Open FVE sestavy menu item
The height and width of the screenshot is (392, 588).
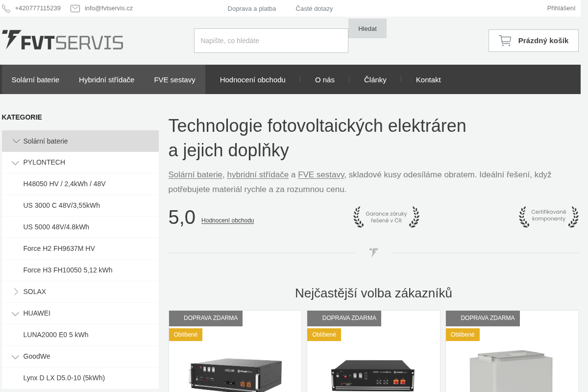174,79
